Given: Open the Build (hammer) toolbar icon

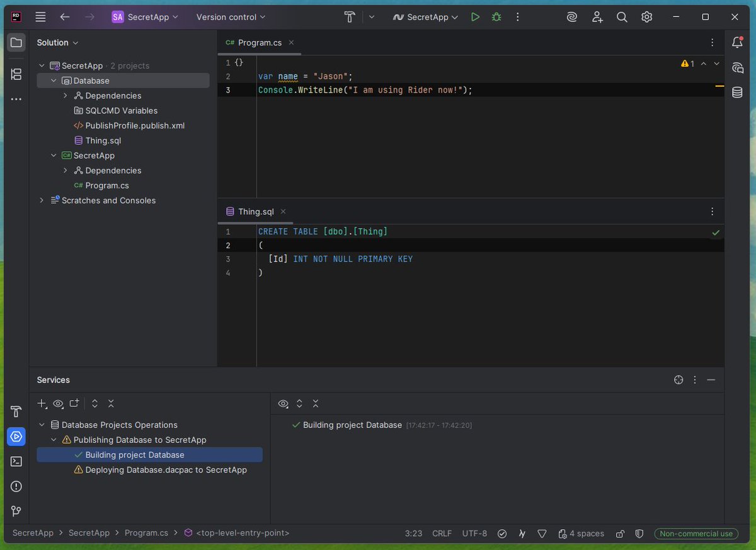Looking at the screenshot, I should pos(350,17).
